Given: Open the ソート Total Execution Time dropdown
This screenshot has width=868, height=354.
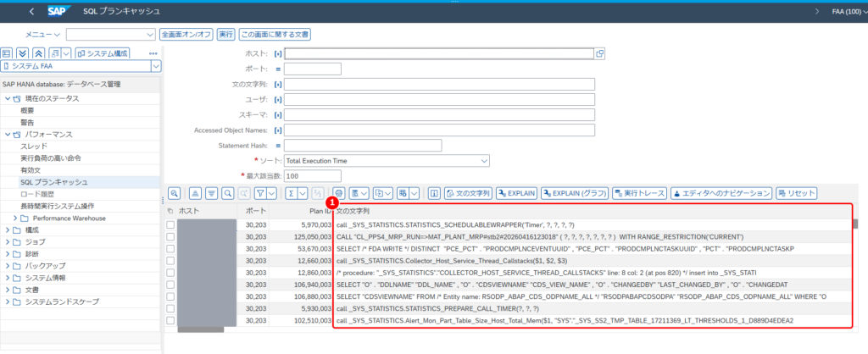Looking at the screenshot, I should click(484, 161).
